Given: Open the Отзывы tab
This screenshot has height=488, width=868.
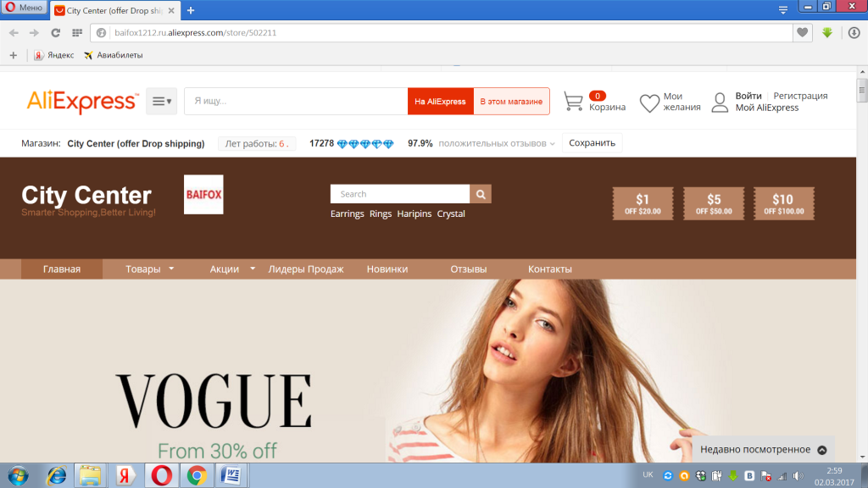Looking at the screenshot, I should pos(468,269).
